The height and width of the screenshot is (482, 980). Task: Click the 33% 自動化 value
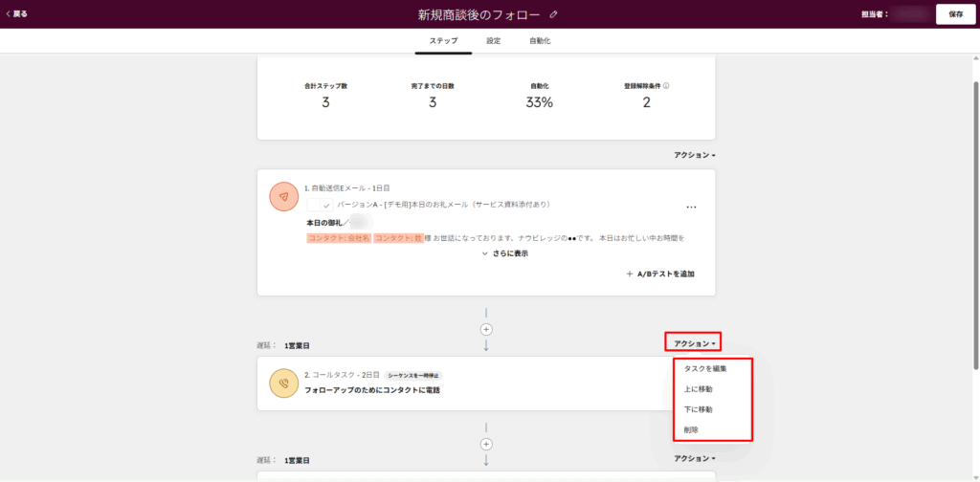click(539, 103)
